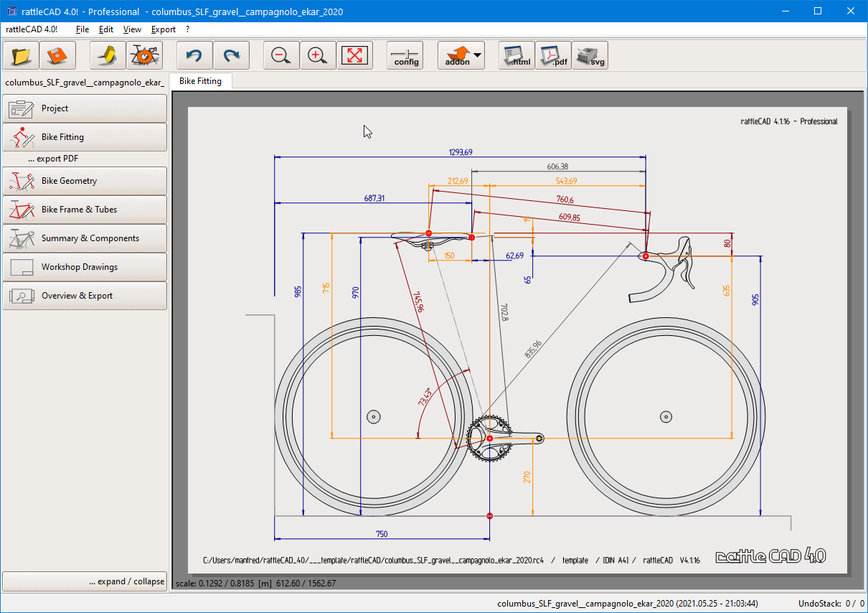This screenshot has height=613, width=868.
Task: Click the UndoStack status indicator
Action: click(x=831, y=604)
